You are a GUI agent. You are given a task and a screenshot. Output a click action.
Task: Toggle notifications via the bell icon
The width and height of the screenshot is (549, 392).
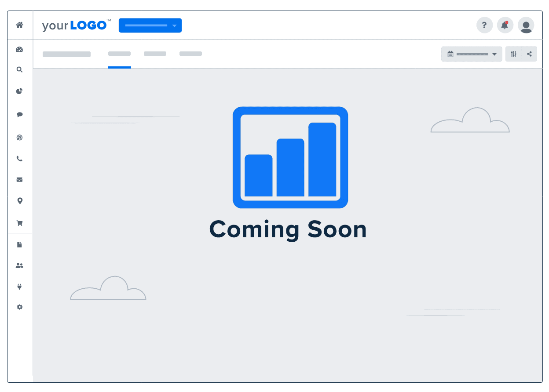(505, 25)
